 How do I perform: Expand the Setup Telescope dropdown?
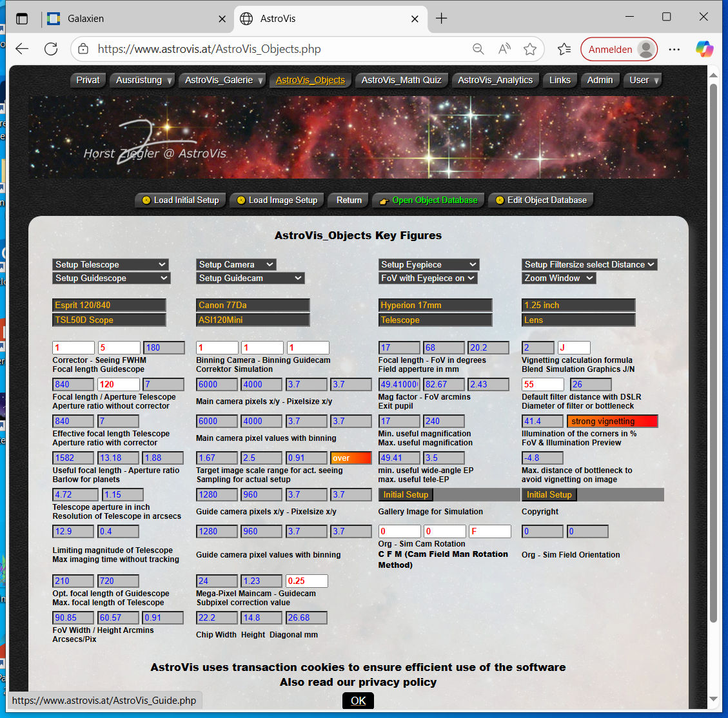click(110, 264)
